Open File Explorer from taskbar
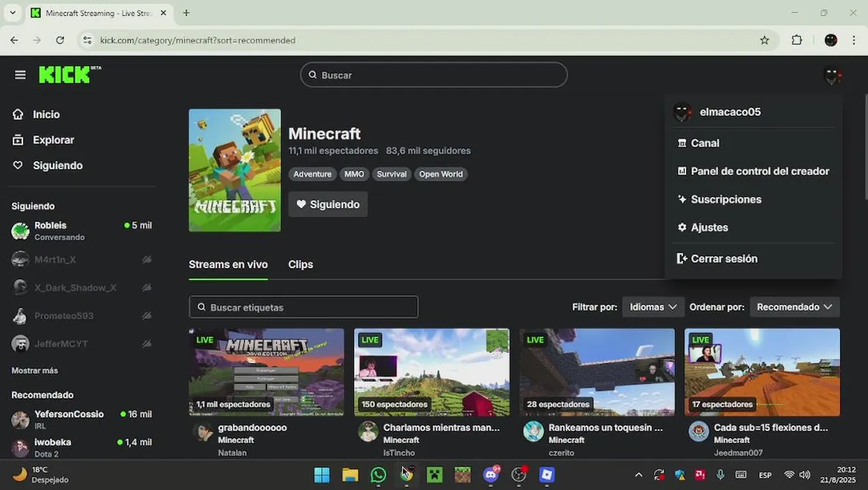The height and width of the screenshot is (490, 868). [350, 474]
